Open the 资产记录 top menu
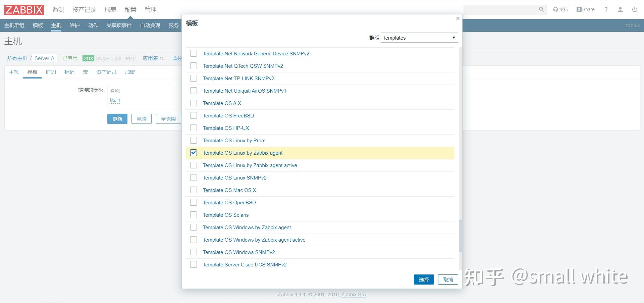The image size is (644, 303). 84,10
